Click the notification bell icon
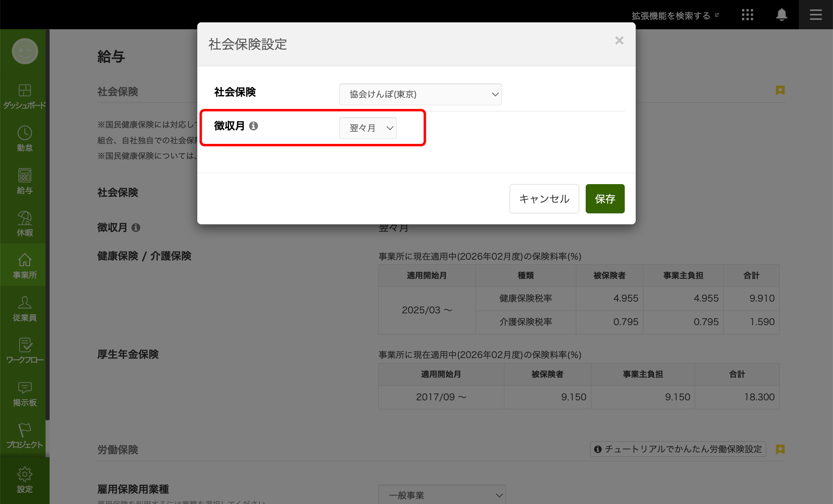 point(781,15)
